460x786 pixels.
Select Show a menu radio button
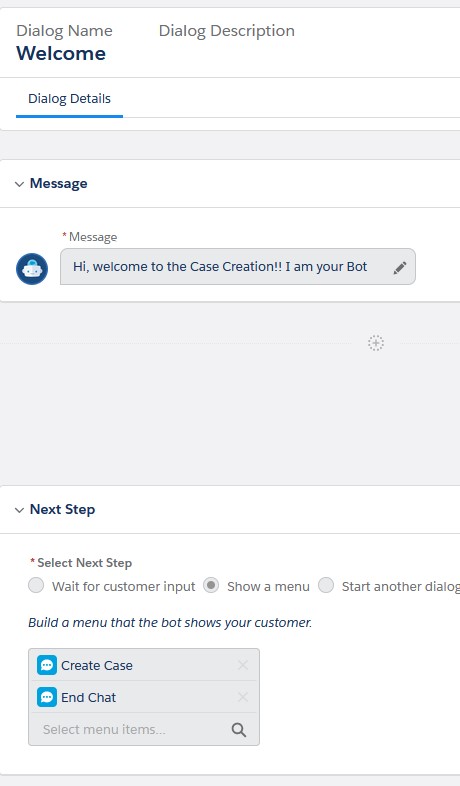click(x=211, y=585)
